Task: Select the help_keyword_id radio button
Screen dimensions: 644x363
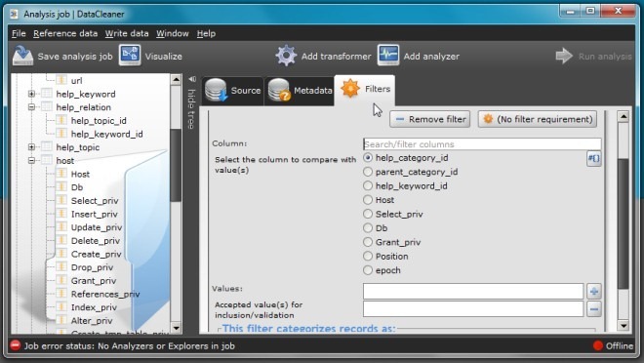Action: point(368,185)
